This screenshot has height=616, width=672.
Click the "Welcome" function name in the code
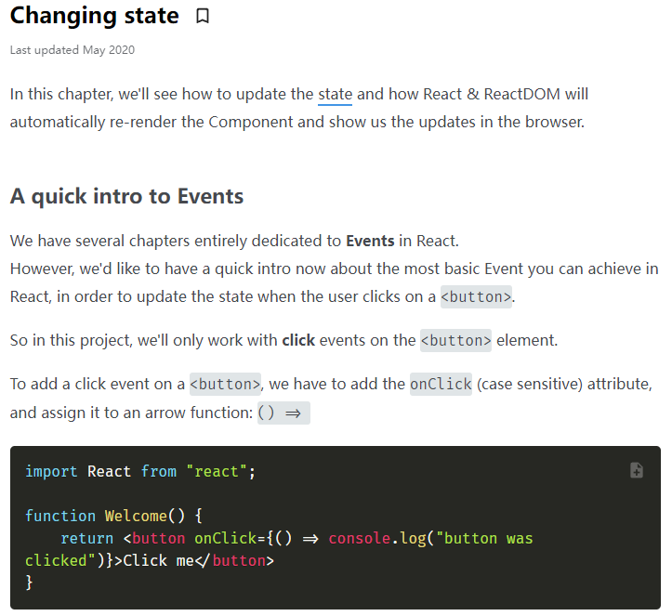pyautogui.click(x=136, y=516)
